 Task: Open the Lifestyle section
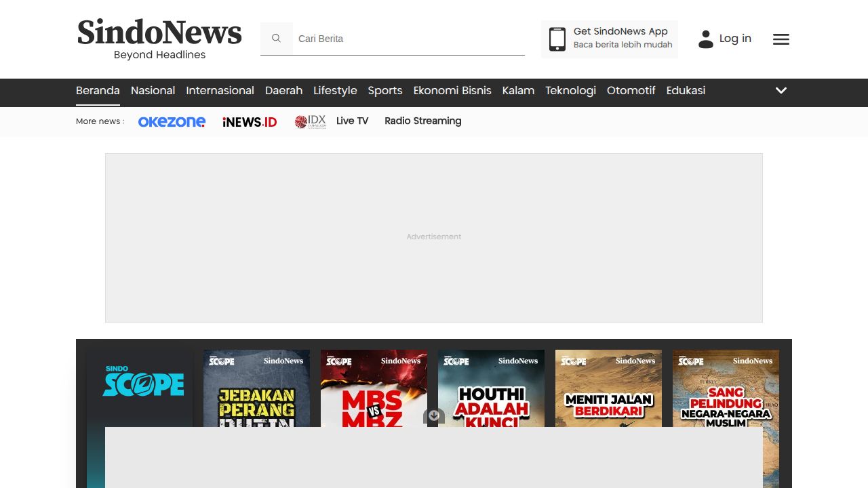point(335,91)
